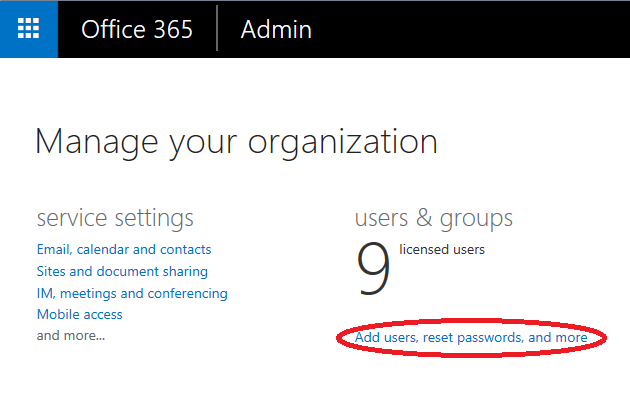Click the users & groups heading

pyautogui.click(x=434, y=218)
